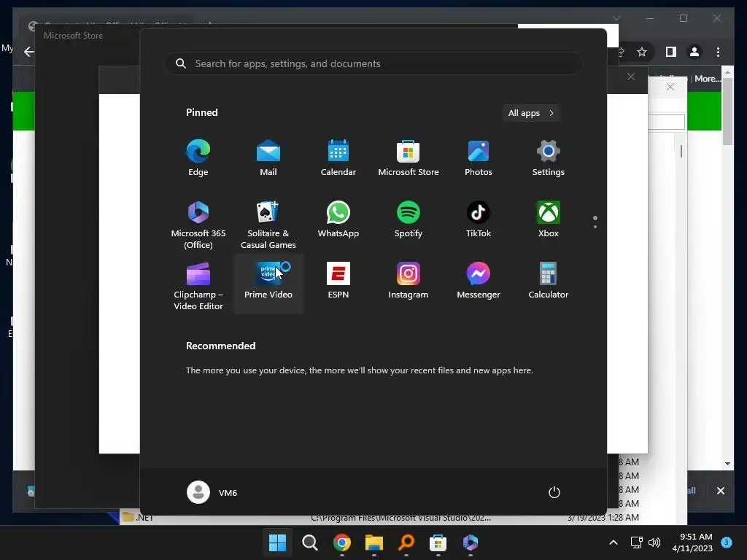Close the Chrome downloads bar

[720, 491]
